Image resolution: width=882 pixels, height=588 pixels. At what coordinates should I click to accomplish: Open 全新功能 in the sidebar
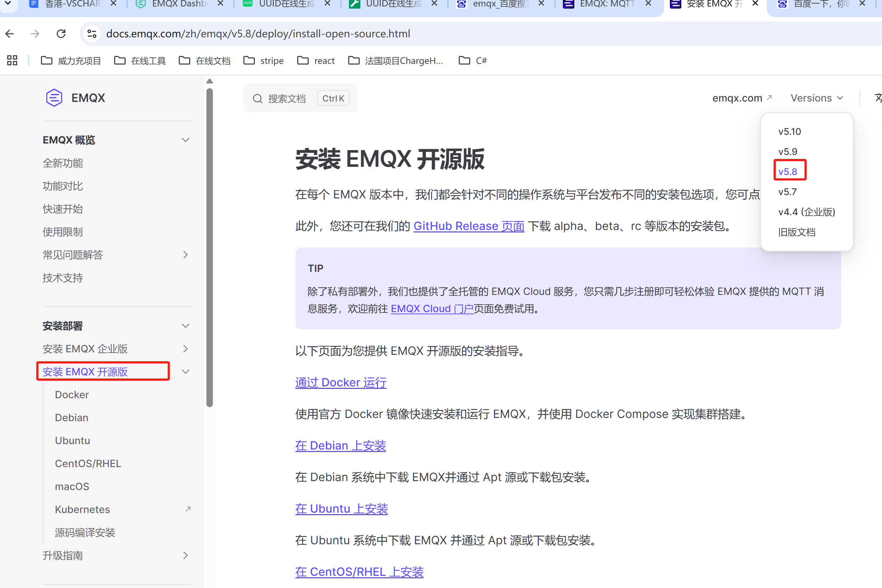tap(63, 163)
